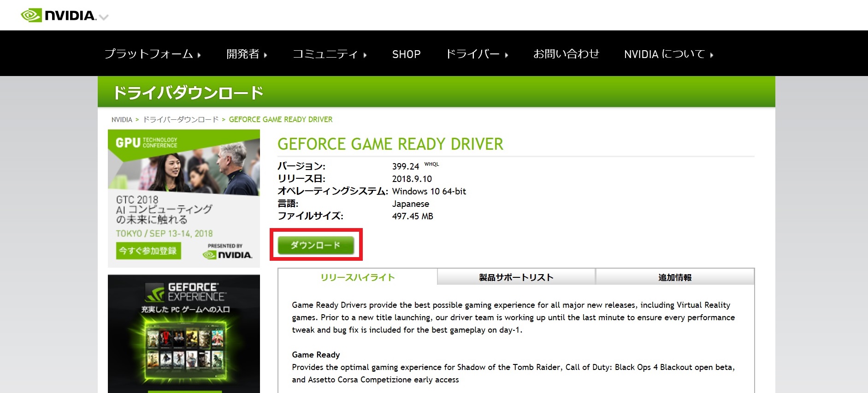
Task: Click the Japanese language value
Action: pos(411,204)
